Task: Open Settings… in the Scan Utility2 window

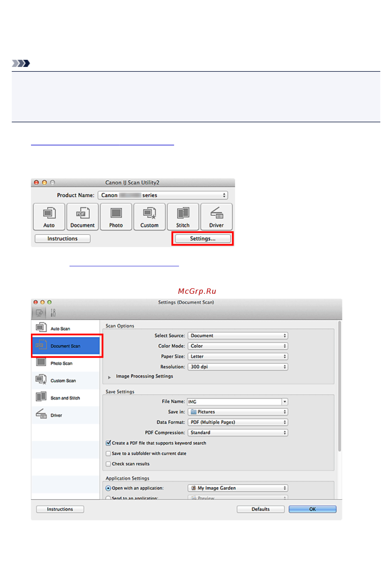Action: point(203,238)
